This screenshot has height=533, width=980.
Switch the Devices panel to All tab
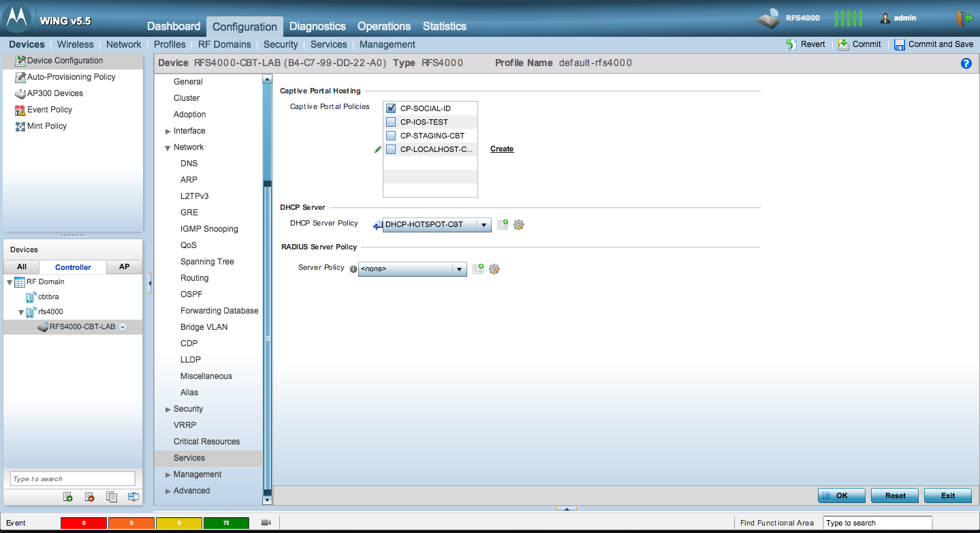[22, 267]
